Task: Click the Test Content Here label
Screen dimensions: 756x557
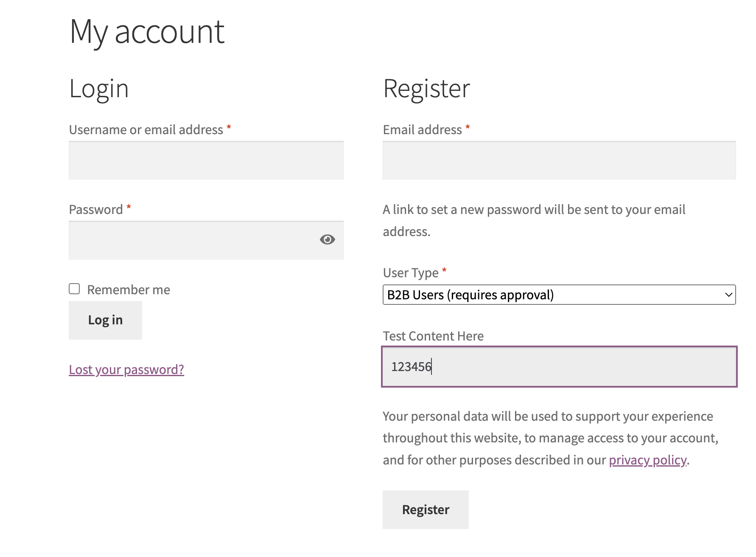Action: 433,336
